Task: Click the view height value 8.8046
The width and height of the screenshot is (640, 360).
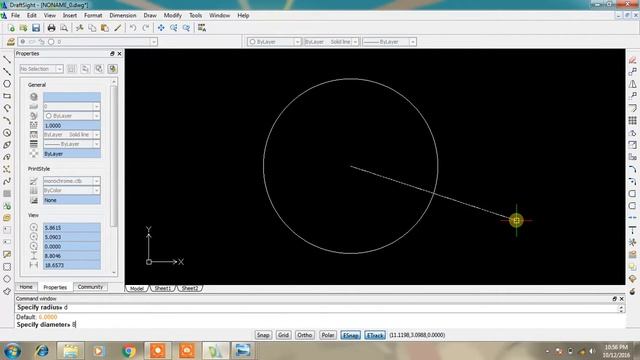Action: coord(71,256)
